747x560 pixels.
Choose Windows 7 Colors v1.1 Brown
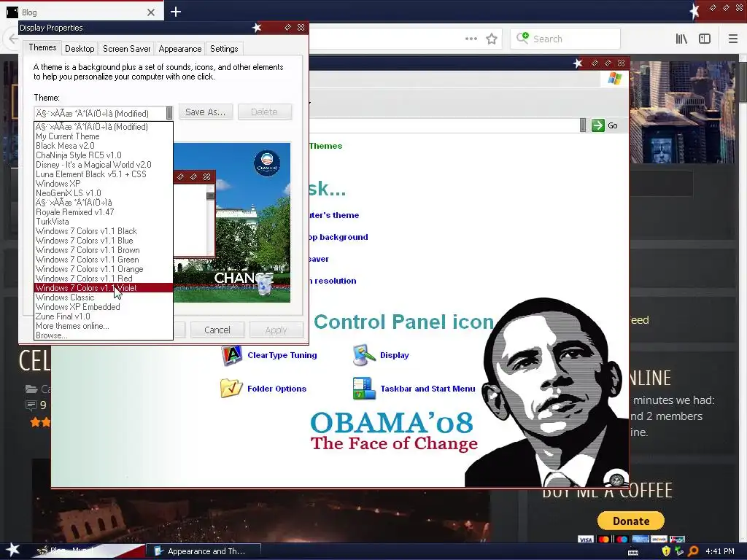tap(104, 251)
